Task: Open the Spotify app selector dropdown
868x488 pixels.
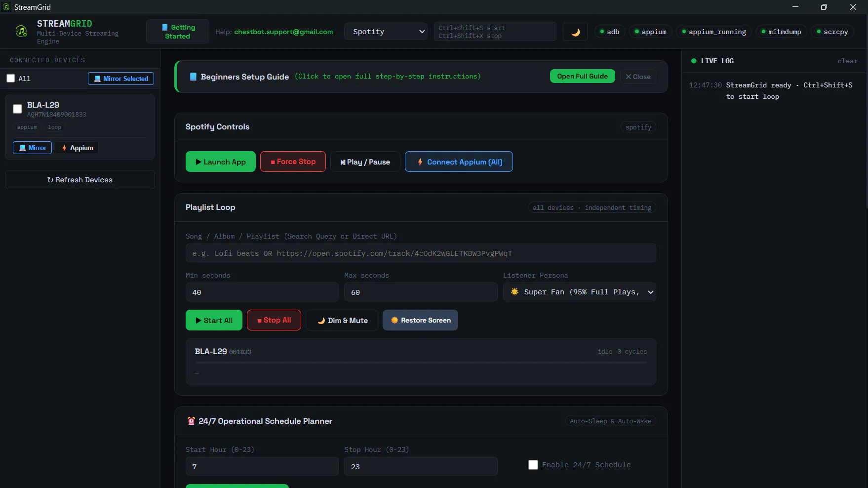Action: click(x=386, y=32)
